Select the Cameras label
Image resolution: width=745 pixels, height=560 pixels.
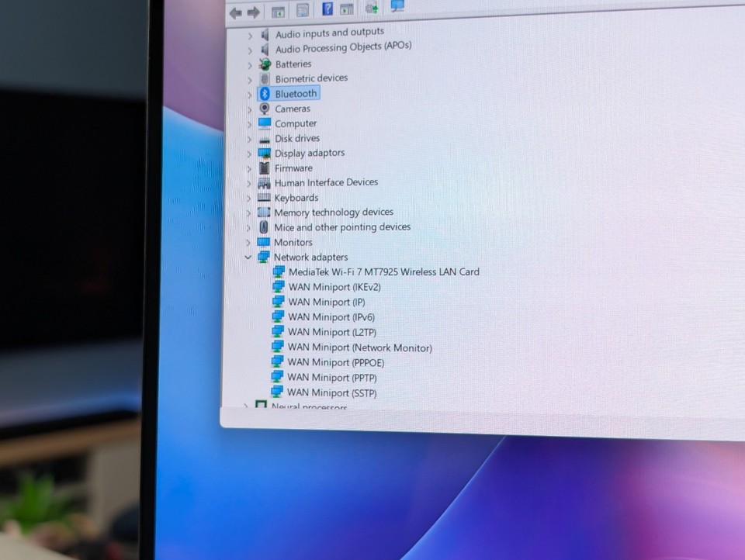[293, 109]
